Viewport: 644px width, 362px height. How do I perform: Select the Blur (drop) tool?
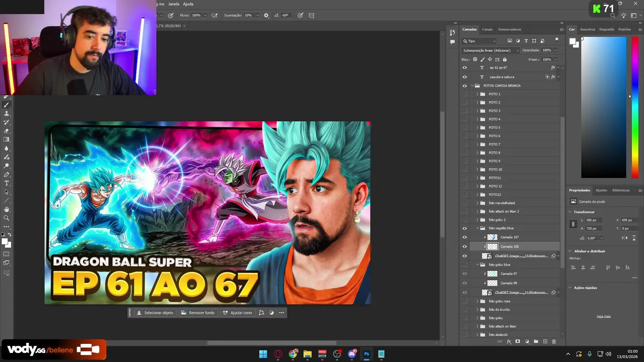click(7, 148)
